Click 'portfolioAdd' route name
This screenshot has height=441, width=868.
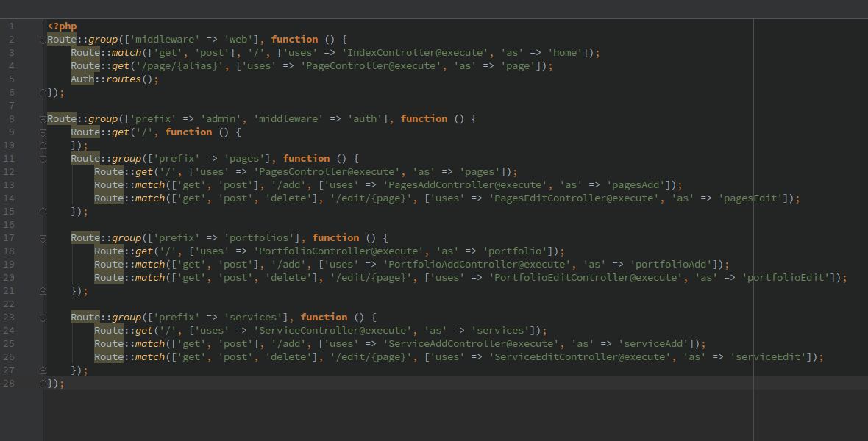(671, 265)
